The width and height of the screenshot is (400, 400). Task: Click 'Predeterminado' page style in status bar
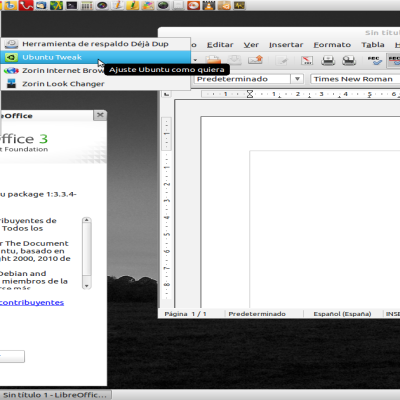point(257,314)
